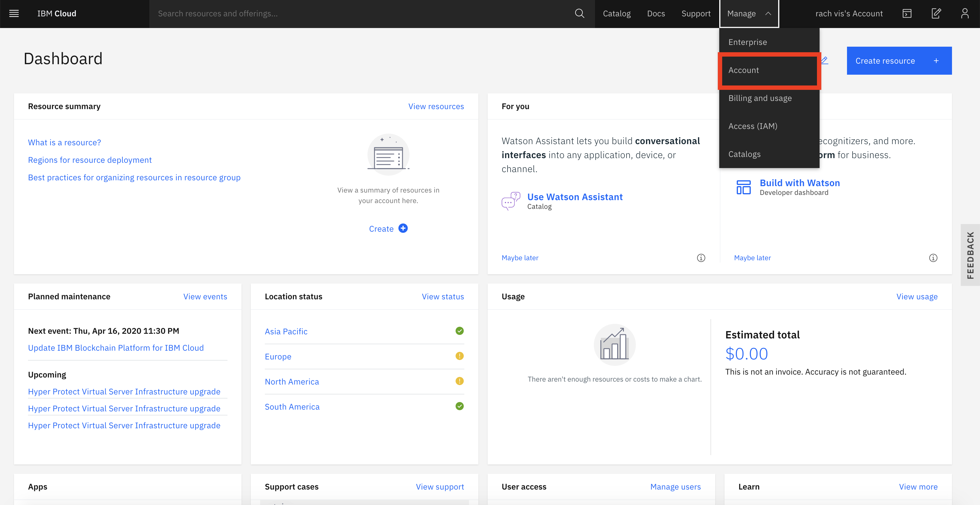Click the cost estimator edit icon

pyautogui.click(x=936, y=14)
